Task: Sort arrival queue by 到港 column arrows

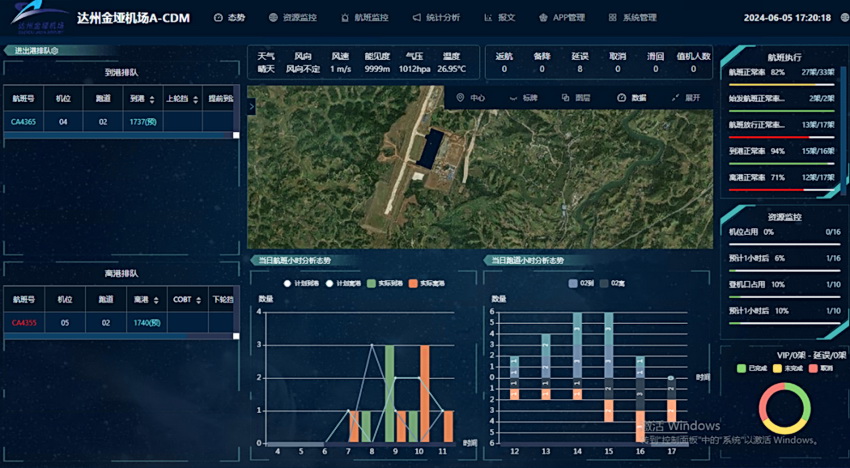Action: (x=152, y=100)
